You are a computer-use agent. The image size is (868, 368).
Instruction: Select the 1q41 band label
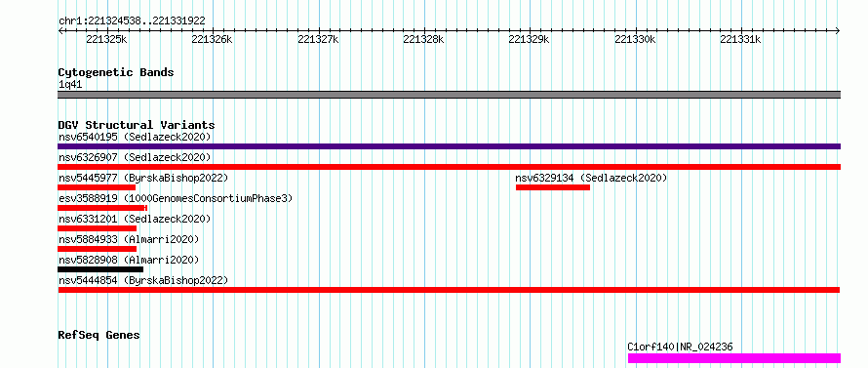click(70, 85)
